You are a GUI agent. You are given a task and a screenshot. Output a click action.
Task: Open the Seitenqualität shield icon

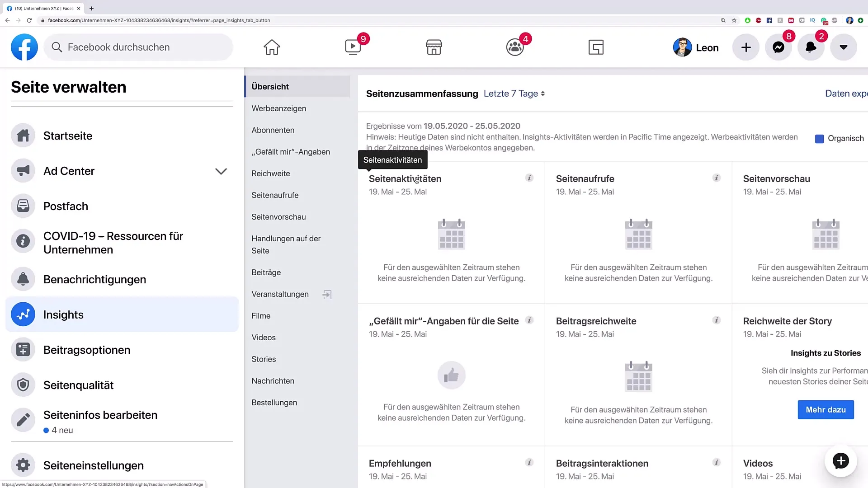pos(23,385)
